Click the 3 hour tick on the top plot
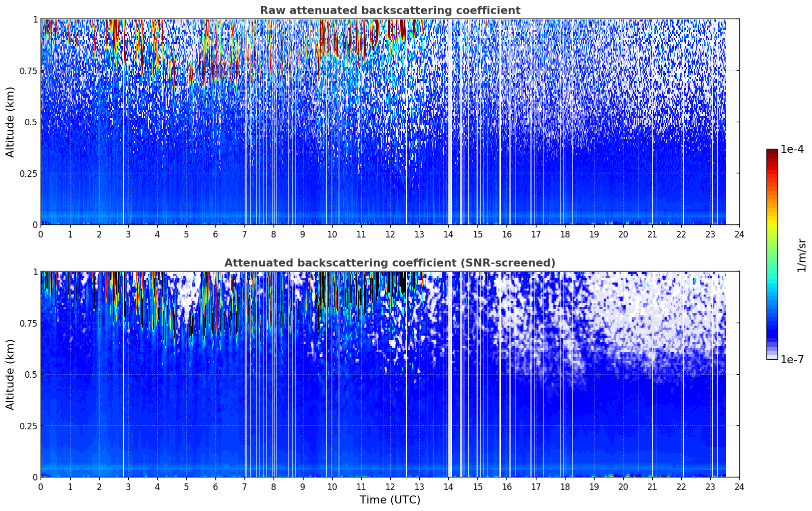Image resolution: width=812 pixels, height=511 pixels. point(128,234)
